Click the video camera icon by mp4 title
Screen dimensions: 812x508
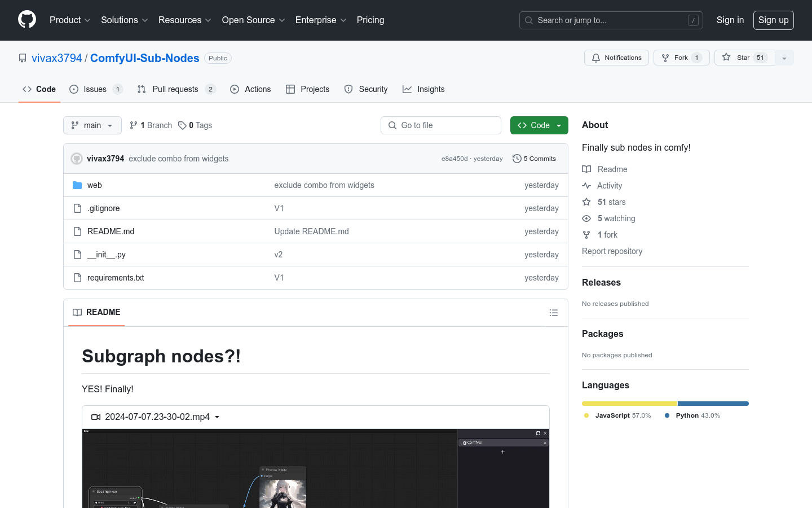(96, 417)
